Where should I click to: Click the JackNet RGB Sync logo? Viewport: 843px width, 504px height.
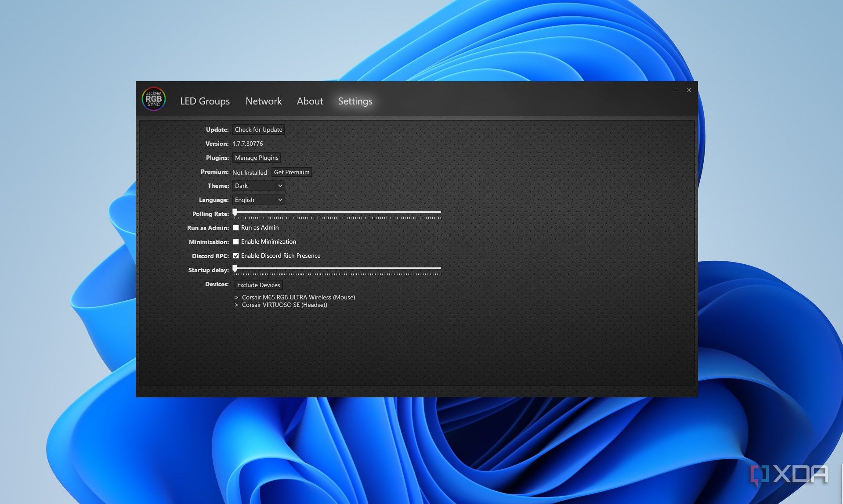point(153,99)
